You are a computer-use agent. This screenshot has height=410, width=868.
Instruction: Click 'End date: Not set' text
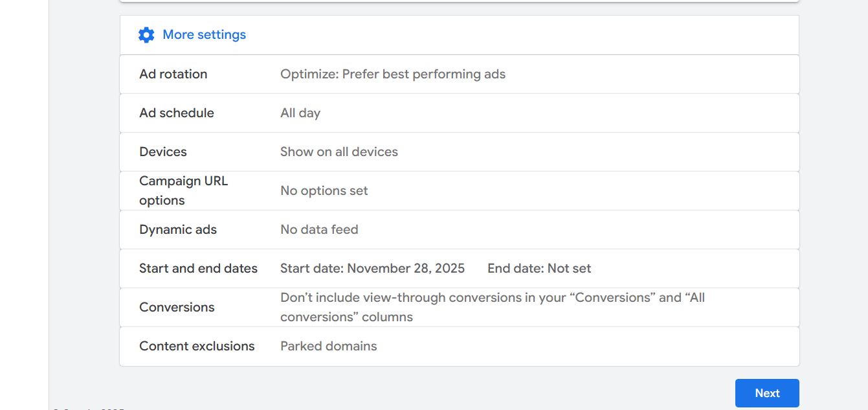(x=539, y=269)
